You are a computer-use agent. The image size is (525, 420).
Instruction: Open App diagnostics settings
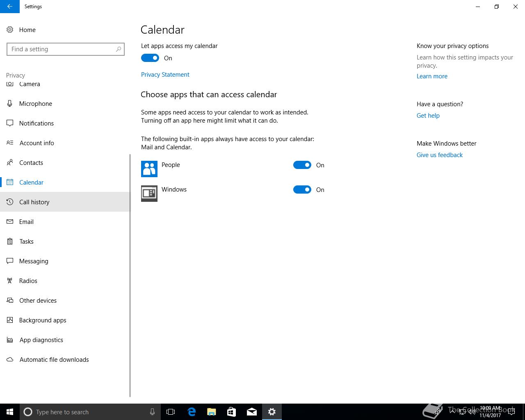65,340
